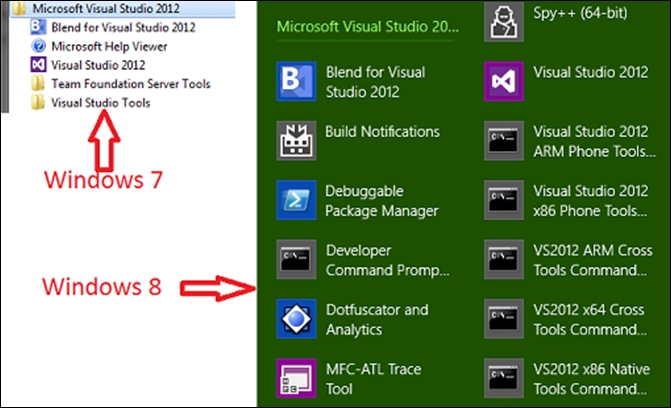Image resolution: width=671 pixels, height=408 pixels.
Task: Open purple Visual Studio 2012 tile icon
Action: (504, 81)
